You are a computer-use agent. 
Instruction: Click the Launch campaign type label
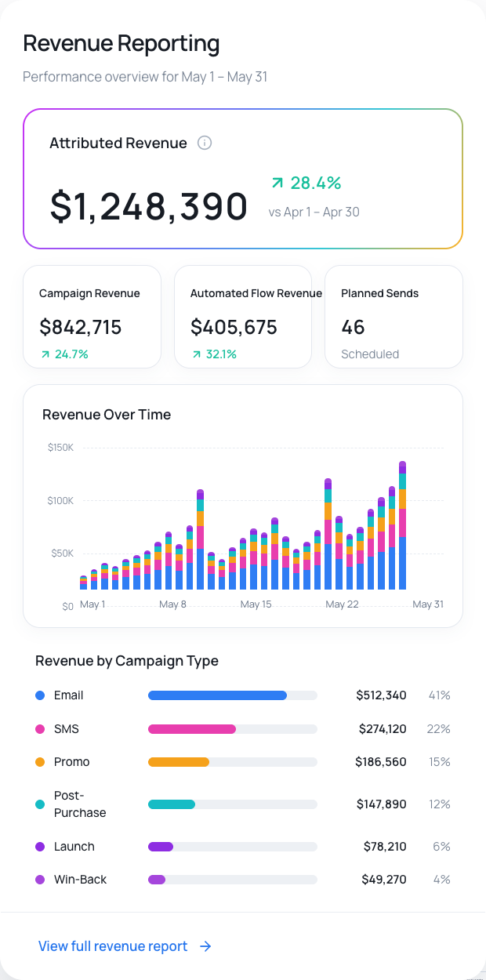(74, 847)
